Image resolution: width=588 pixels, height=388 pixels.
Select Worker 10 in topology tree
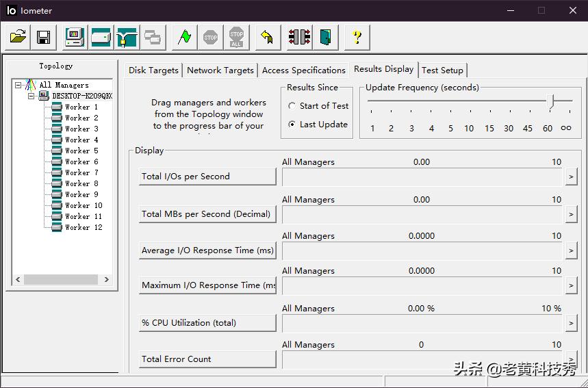[84, 205]
